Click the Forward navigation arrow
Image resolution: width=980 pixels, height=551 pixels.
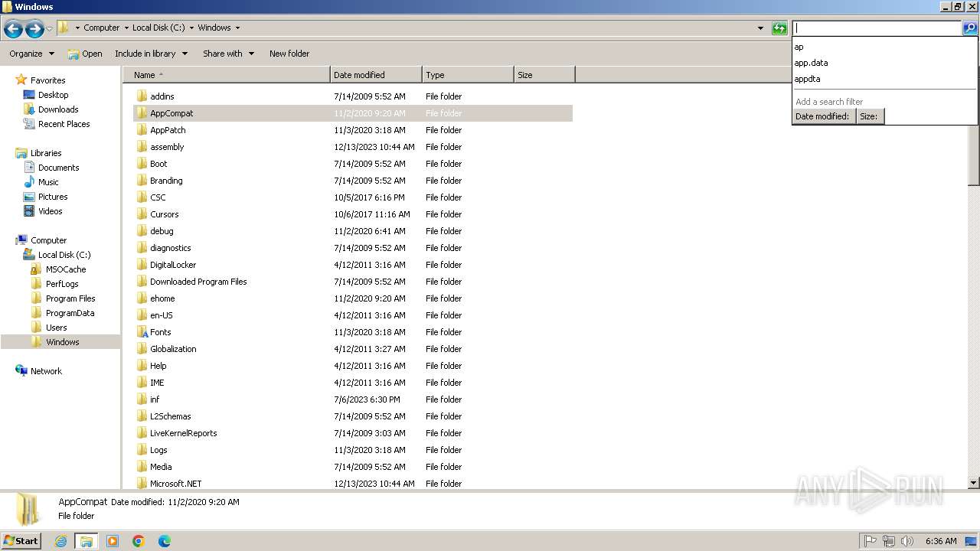pos(34,29)
